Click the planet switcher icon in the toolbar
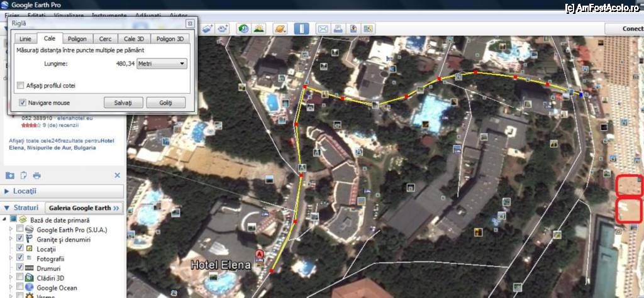 click(280, 29)
